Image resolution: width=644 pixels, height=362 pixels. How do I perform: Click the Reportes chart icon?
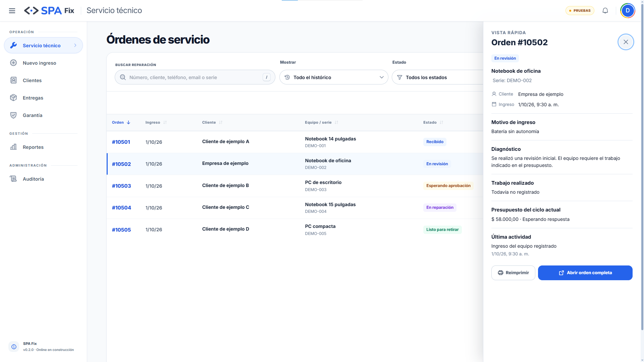[x=13, y=147]
